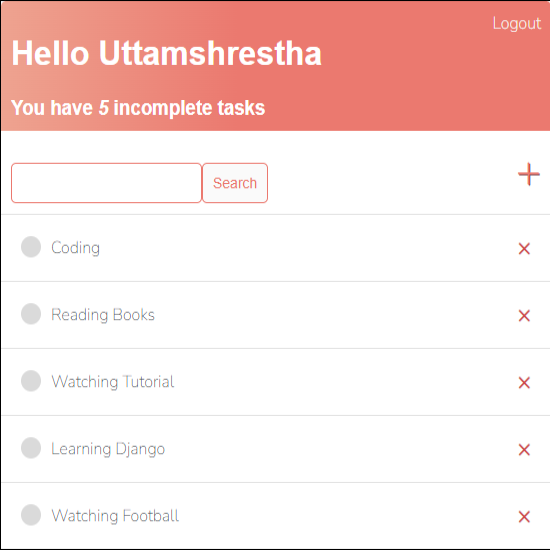
Task: Mark the Coding task as complete
Action: (x=31, y=247)
